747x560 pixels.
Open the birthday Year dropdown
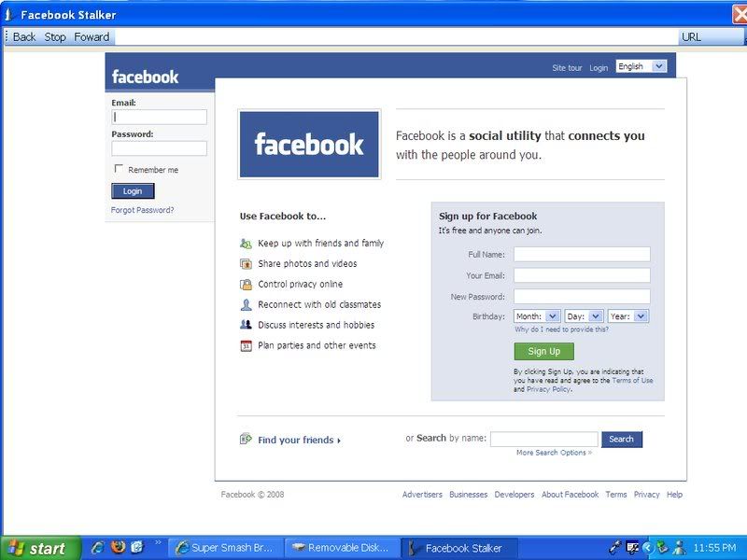(628, 316)
